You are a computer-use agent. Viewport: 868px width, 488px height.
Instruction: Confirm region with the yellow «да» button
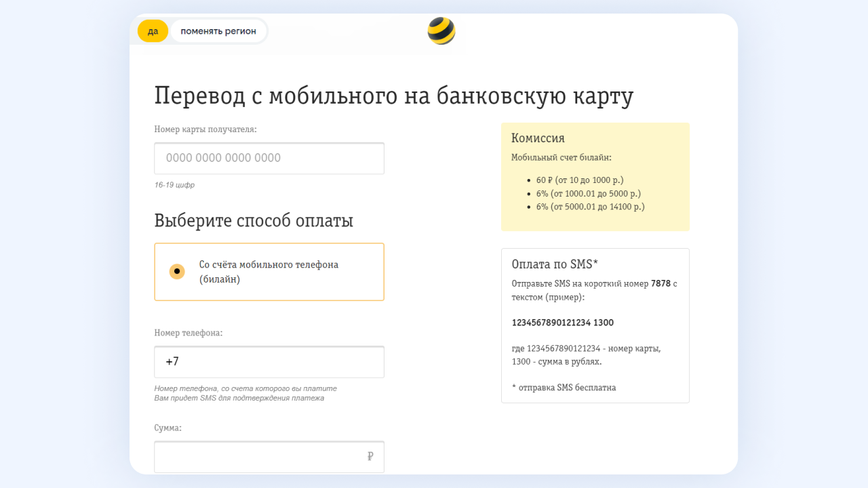(x=153, y=31)
